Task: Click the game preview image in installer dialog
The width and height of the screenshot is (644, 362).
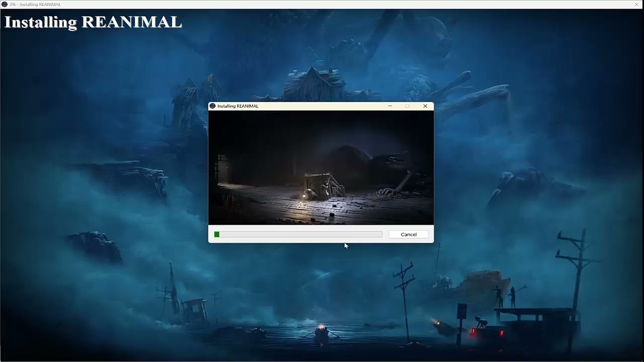Action: pyautogui.click(x=321, y=167)
